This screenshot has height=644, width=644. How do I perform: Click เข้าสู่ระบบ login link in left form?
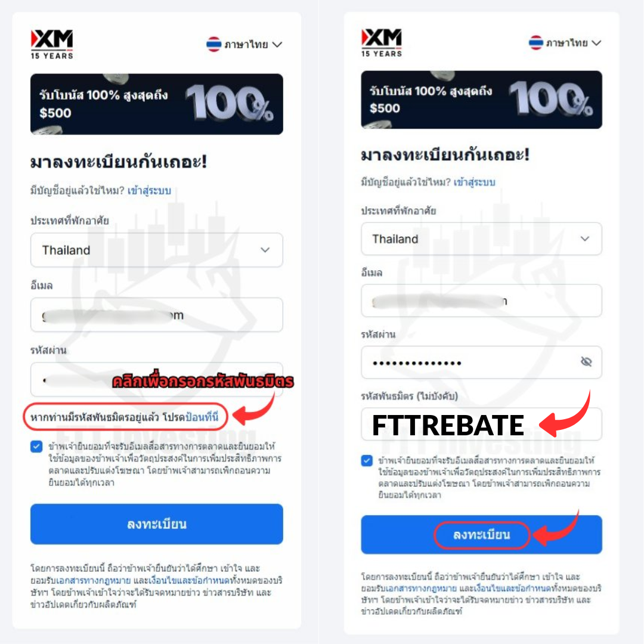[149, 191]
